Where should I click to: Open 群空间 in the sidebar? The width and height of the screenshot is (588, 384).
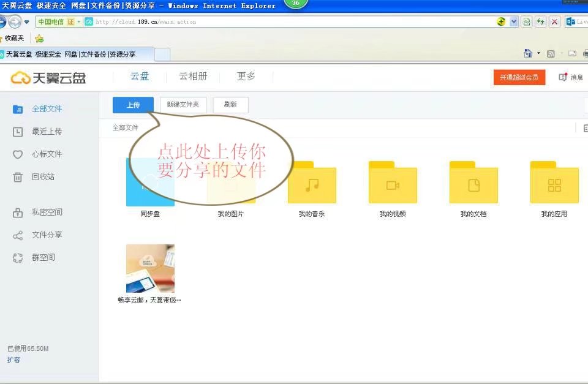[43, 258]
